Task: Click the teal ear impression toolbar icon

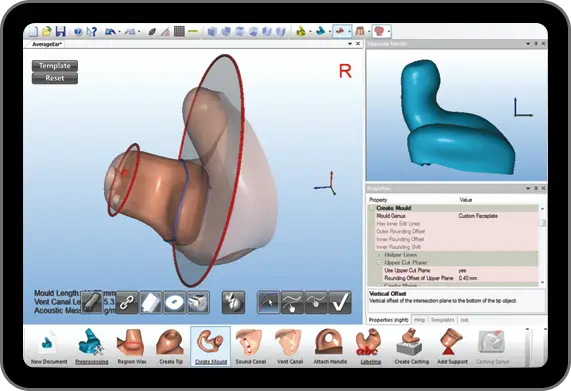Action: tap(320, 31)
